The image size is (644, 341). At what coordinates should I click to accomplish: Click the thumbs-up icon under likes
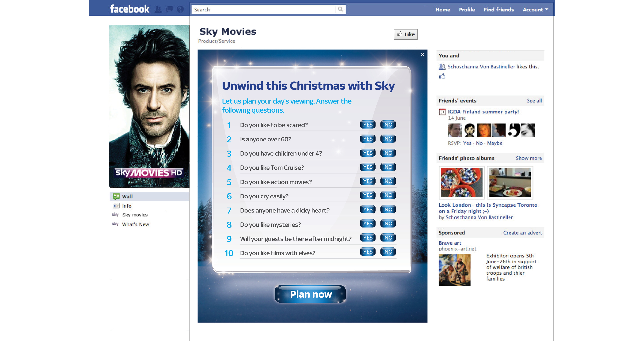(x=442, y=76)
